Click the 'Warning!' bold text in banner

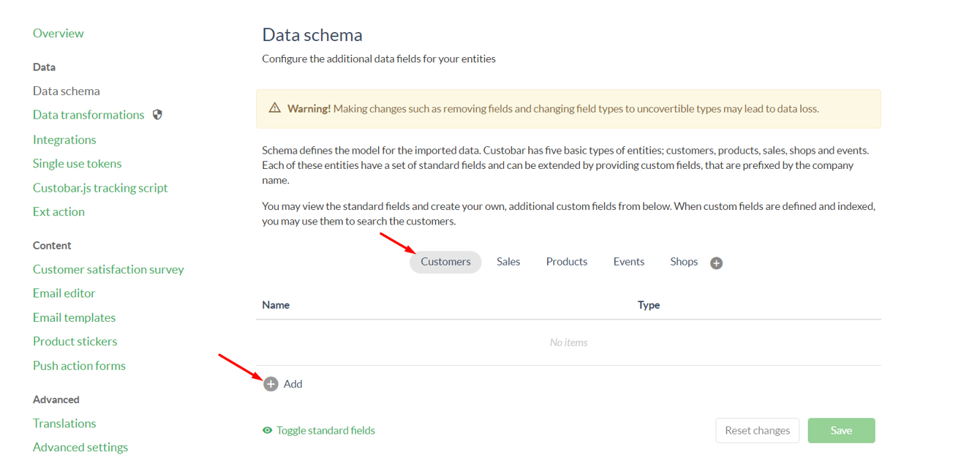point(309,109)
